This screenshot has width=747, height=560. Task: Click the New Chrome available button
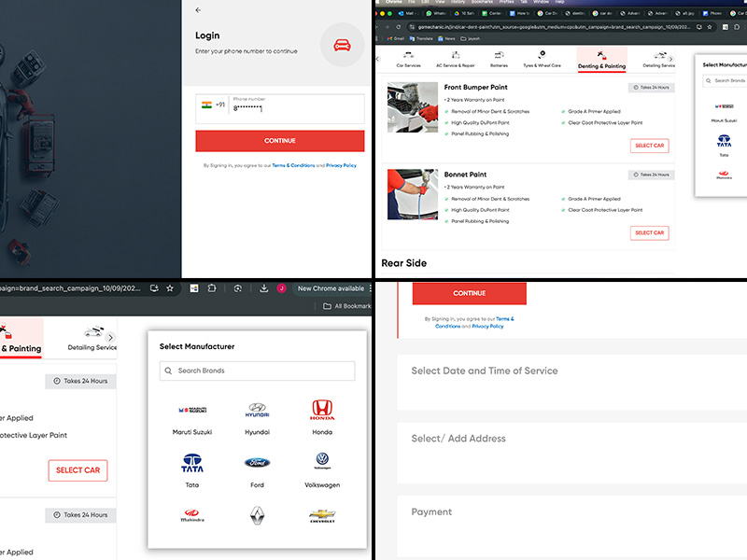[x=331, y=288]
